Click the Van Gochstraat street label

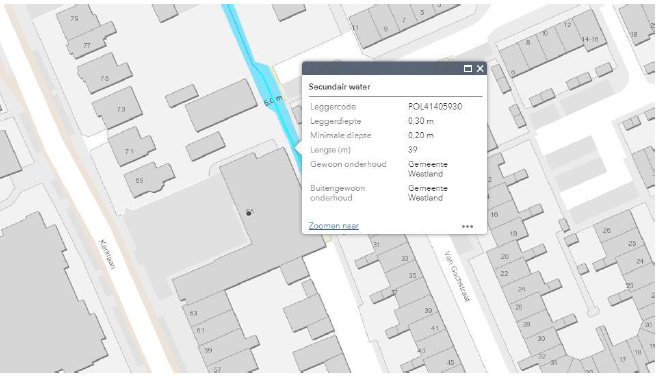coord(457,276)
